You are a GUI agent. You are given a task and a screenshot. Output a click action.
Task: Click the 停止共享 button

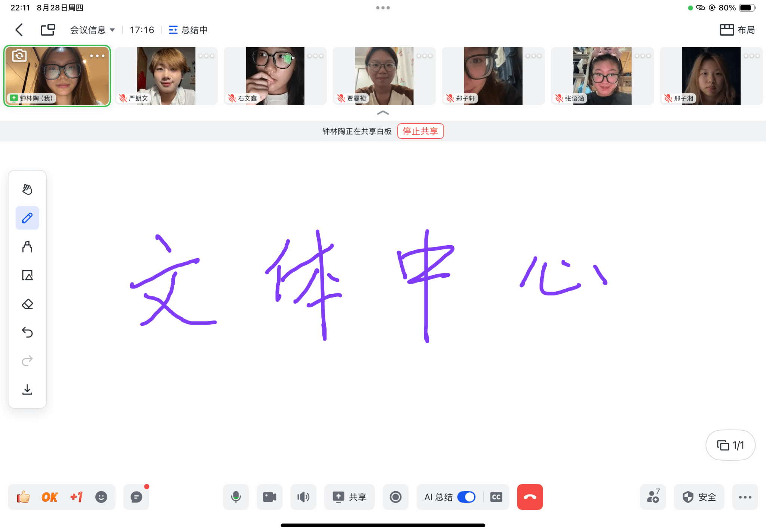pos(420,131)
